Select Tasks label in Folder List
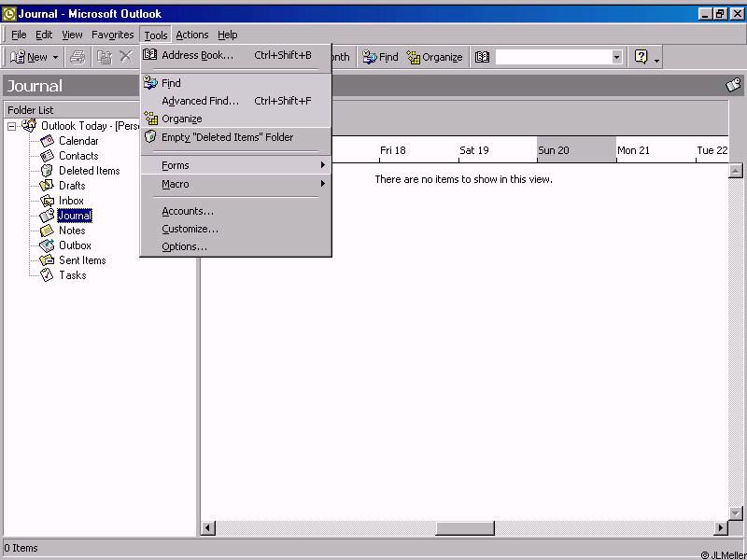The height and width of the screenshot is (560, 747). (x=73, y=274)
